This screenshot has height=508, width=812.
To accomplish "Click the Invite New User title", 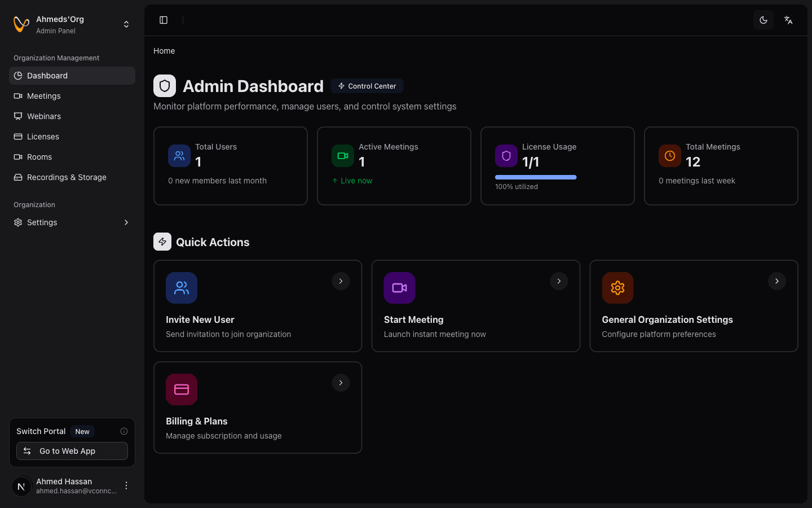I will 200,319.
